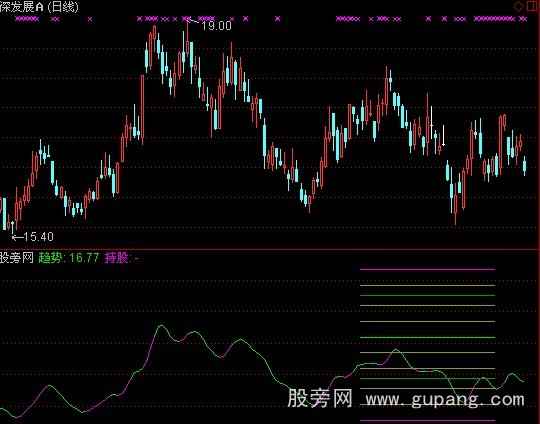
Task: Click the 趋势: 16.77 indicator value
Action: click(69, 258)
